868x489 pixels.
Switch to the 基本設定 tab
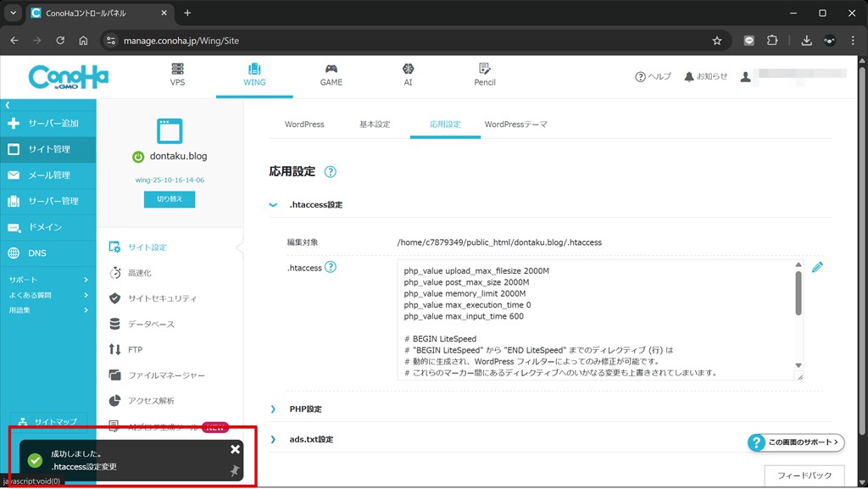pos(375,125)
